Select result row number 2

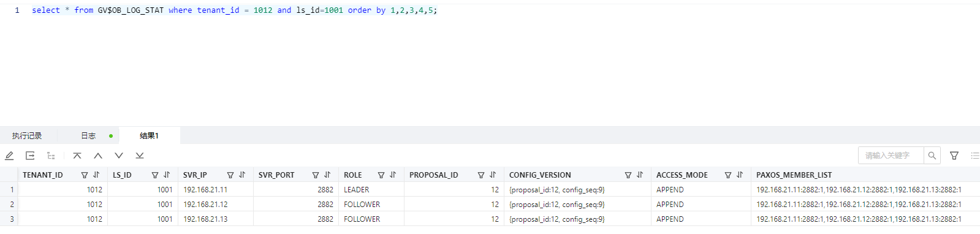tap(12, 205)
